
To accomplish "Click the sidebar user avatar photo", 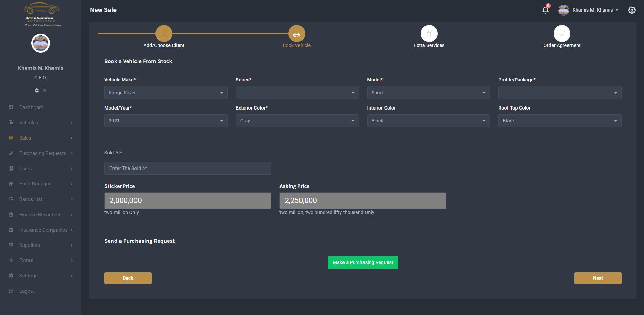I will pyautogui.click(x=41, y=43).
